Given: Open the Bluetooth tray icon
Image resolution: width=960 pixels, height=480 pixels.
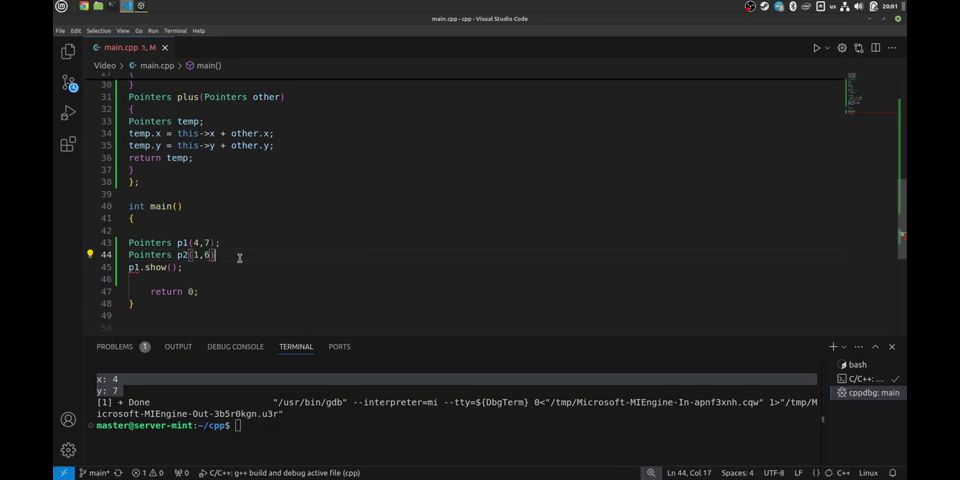Looking at the screenshot, I should [x=792, y=6].
